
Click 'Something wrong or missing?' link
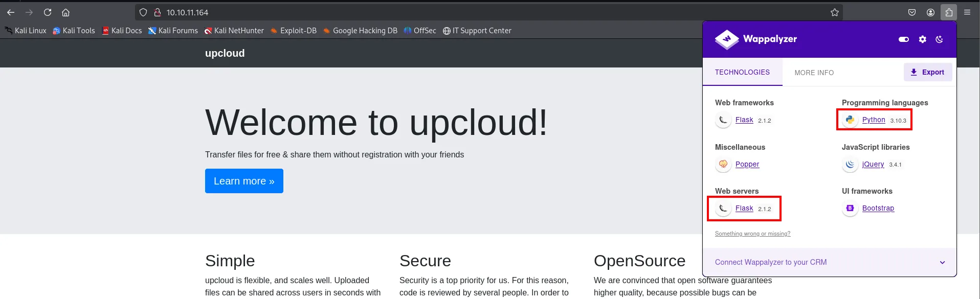752,234
